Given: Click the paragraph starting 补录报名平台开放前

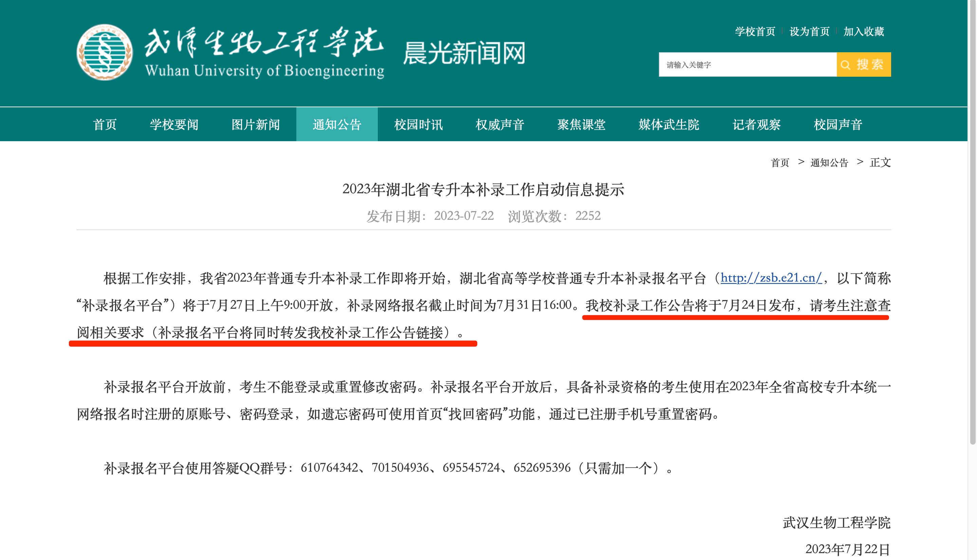Looking at the screenshot, I should point(484,400).
